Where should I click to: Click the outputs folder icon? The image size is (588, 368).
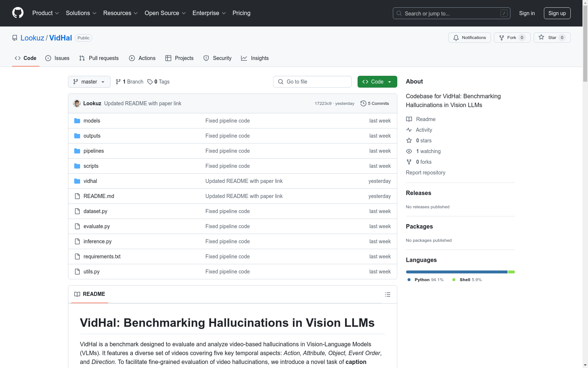coord(77,136)
